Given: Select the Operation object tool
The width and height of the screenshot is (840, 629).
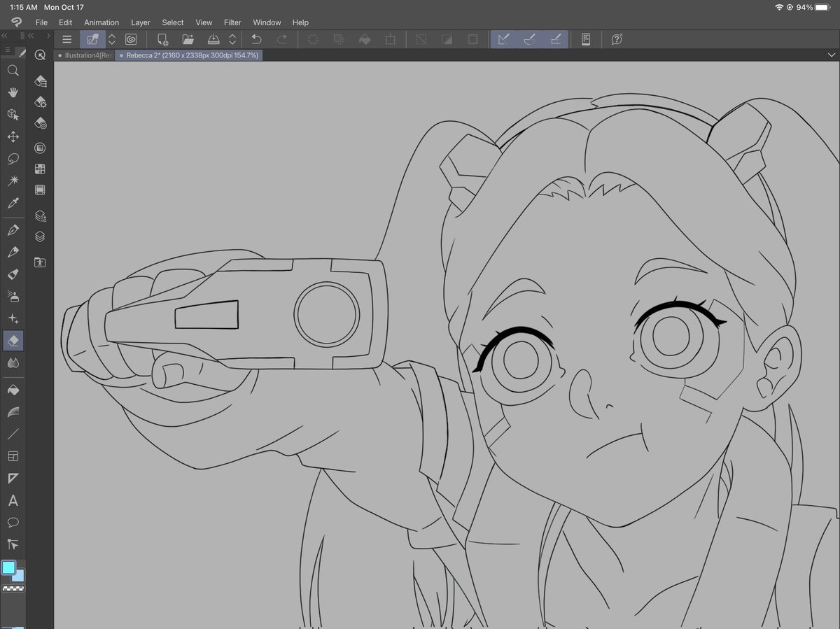Looking at the screenshot, I should pyautogui.click(x=13, y=115).
